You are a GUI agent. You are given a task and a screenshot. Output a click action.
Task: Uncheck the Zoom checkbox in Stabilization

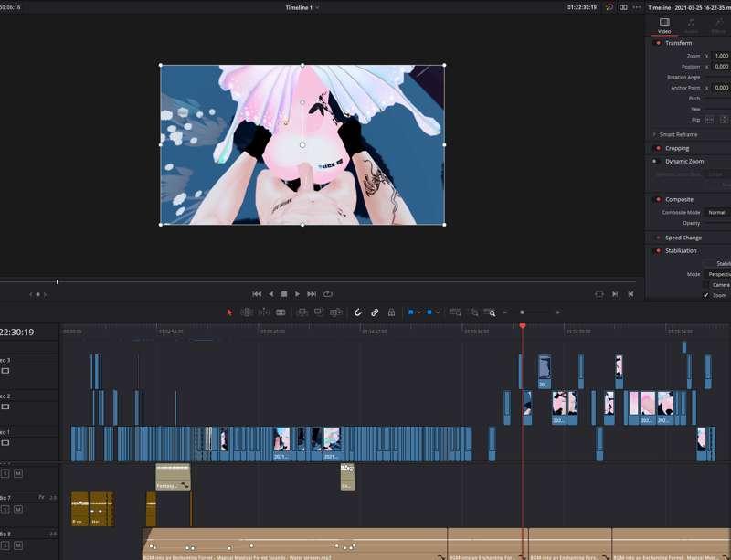tap(705, 295)
